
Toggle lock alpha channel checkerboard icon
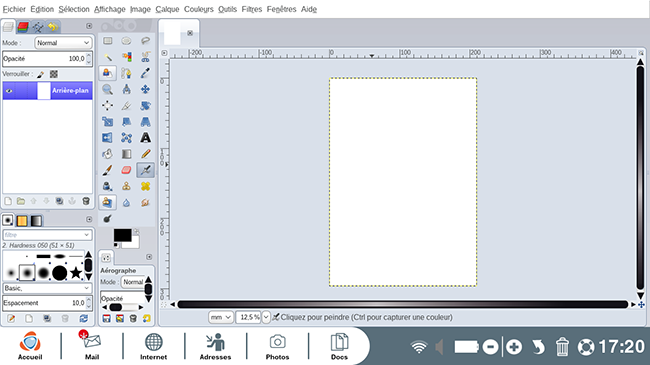point(54,74)
